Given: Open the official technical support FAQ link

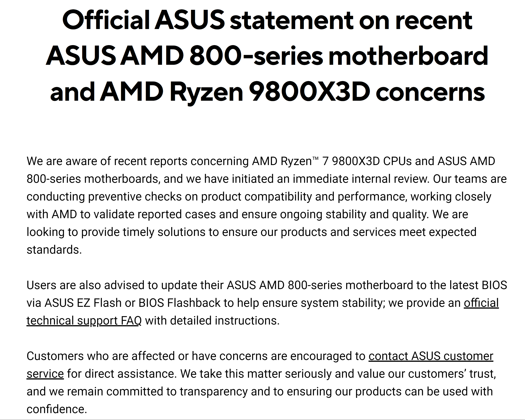Looking at the screenshot, I should click(481, 303).
